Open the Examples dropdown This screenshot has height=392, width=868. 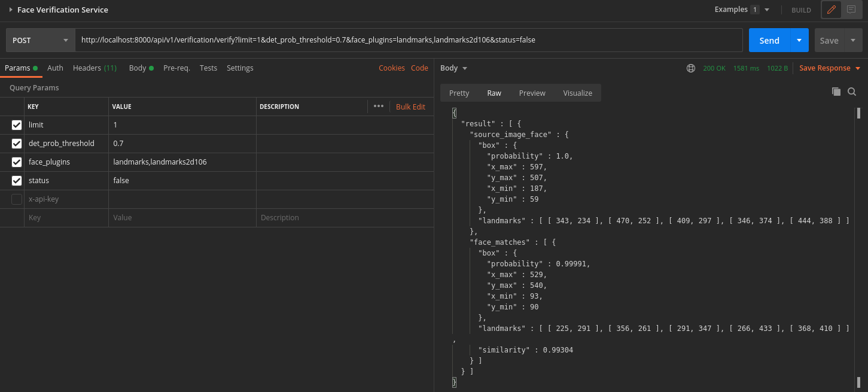point(766,10)
